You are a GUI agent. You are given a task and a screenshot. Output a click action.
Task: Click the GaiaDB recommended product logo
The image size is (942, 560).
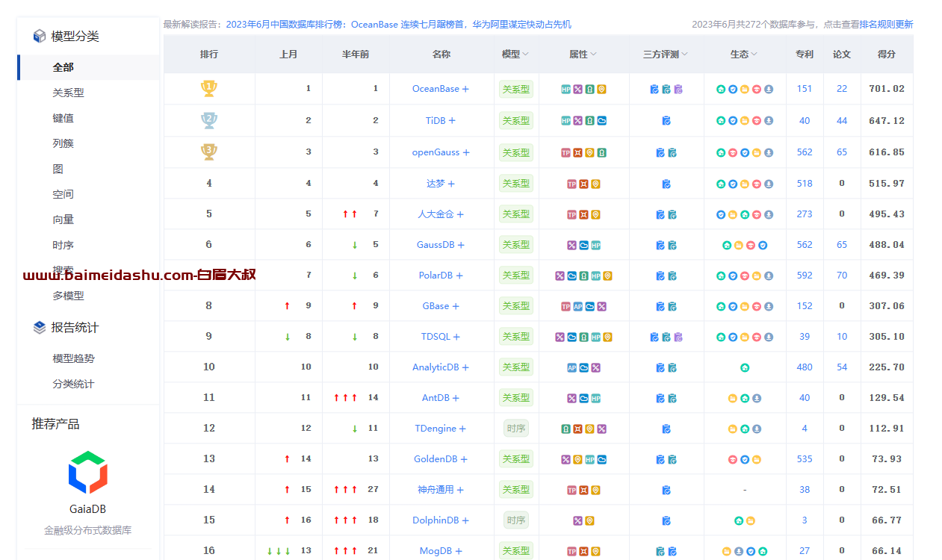[x=87, y=472]
